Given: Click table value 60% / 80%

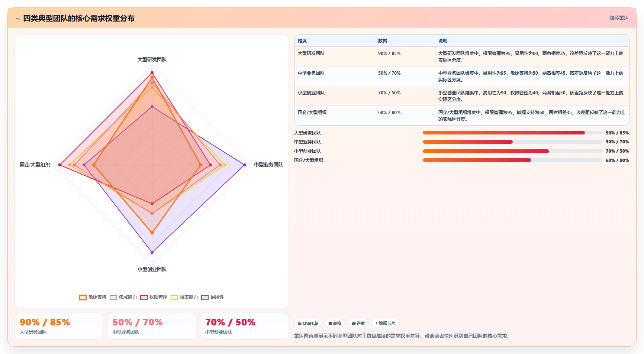Looking at the screenshot, I should pos(389,113).
